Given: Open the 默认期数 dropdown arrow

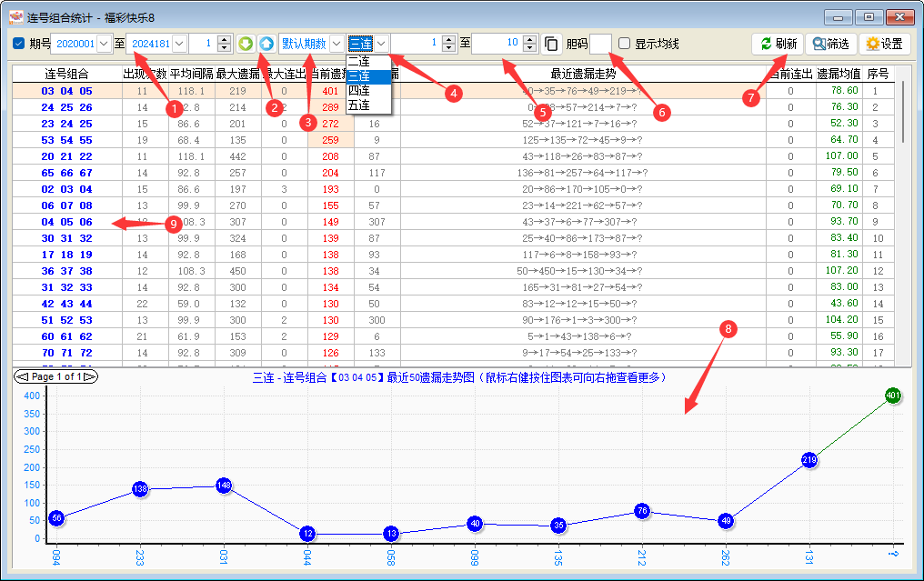Looking at the screenshot, I should [x=336, y=44].
